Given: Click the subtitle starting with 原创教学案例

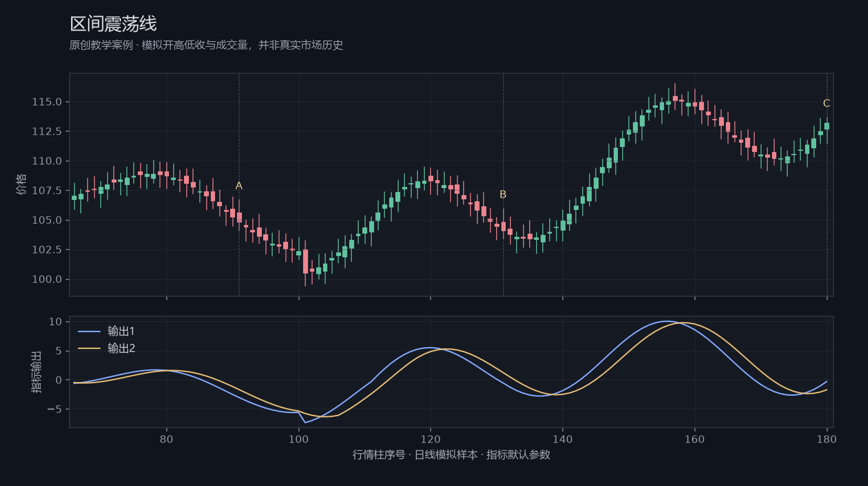Looking at the screenshot, I should coord(206,45).
